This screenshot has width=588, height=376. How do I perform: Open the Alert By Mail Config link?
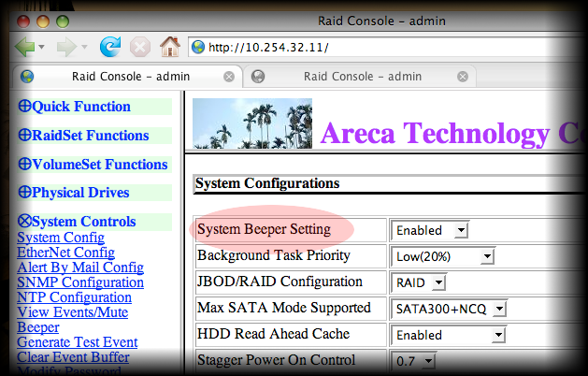(80, 268)
